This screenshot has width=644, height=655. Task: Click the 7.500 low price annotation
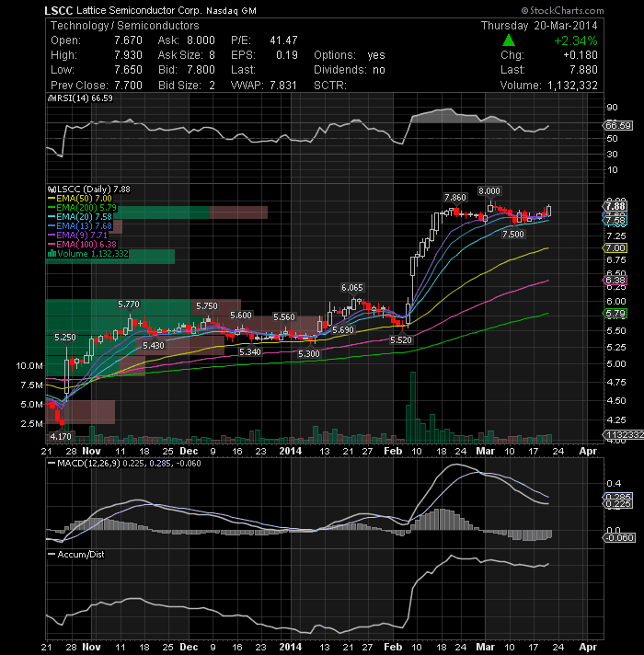512,234
